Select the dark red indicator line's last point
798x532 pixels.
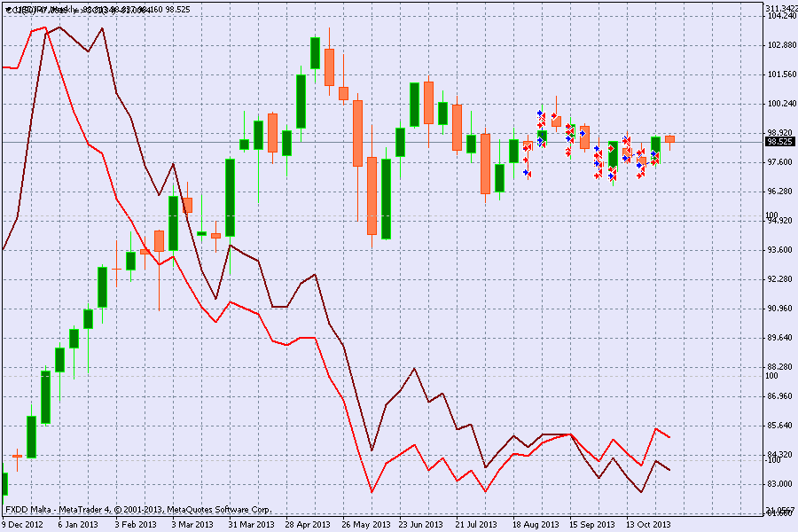click(x=669, y=470)
